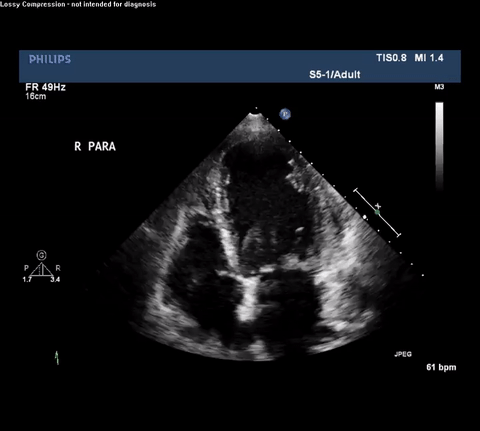Click the FR 49Hz frame rate text

tap(45, 87)
